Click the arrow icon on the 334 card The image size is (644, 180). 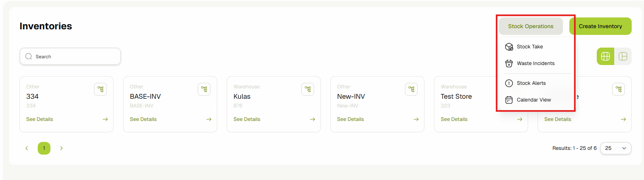pyautogui.click(x=105, y=119)
